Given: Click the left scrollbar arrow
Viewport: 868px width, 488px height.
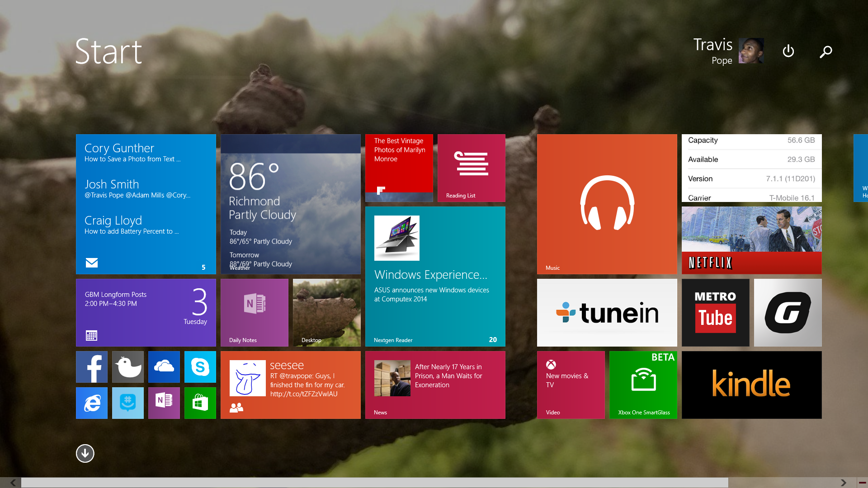Looking at the screenshot, I should (x=13, y=483).
